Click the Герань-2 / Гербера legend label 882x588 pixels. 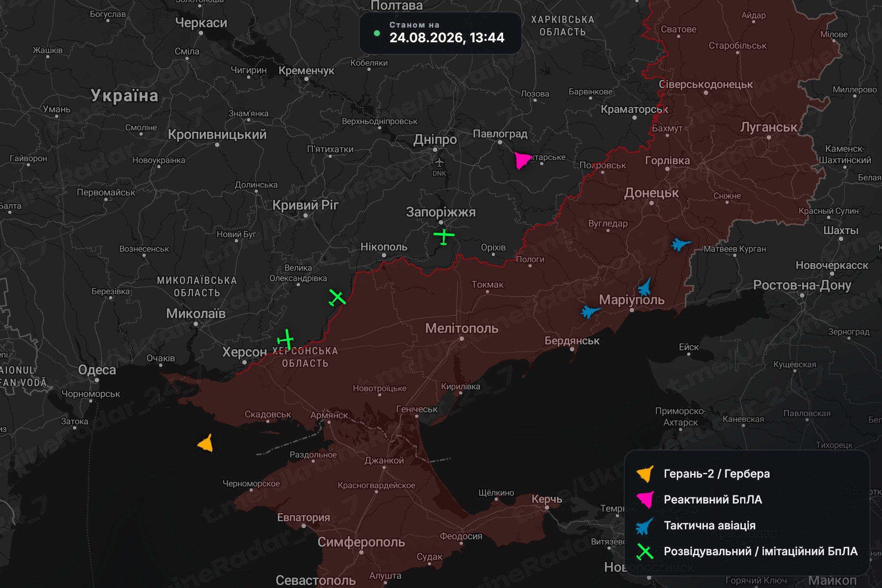click(716, 474)
